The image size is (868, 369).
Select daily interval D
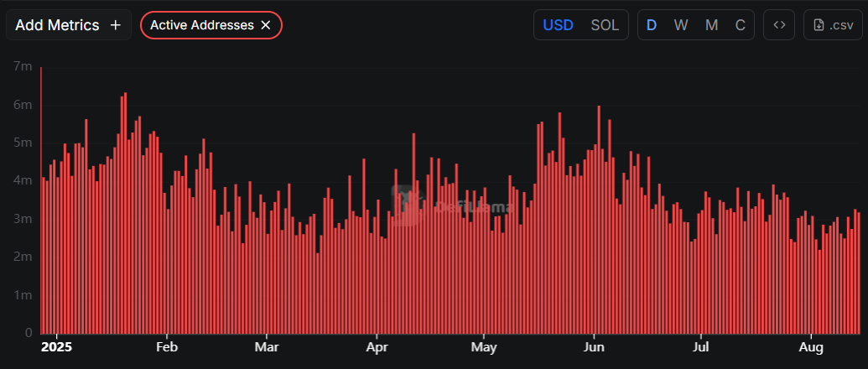652,25
